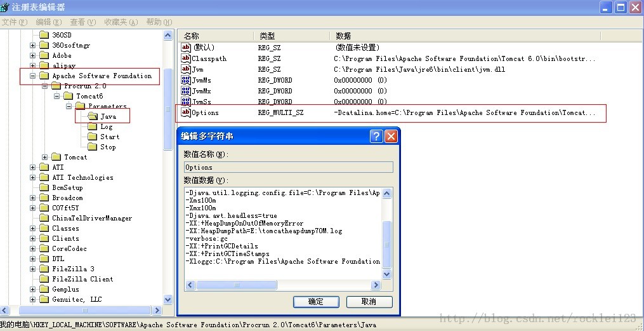Image resolution: width=644 pixels, height=331 pixels.
Task: Expand the ATI Technologies key
Action: point(32,177)
